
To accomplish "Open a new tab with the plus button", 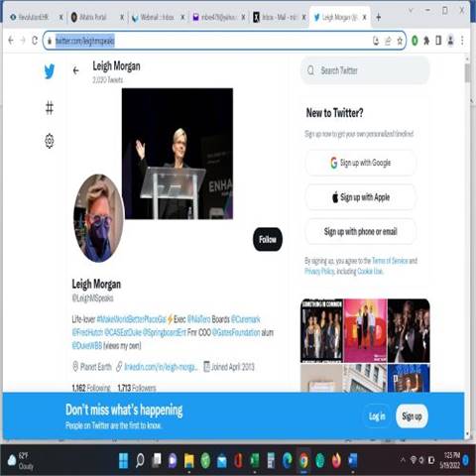I will click(379, 17).
